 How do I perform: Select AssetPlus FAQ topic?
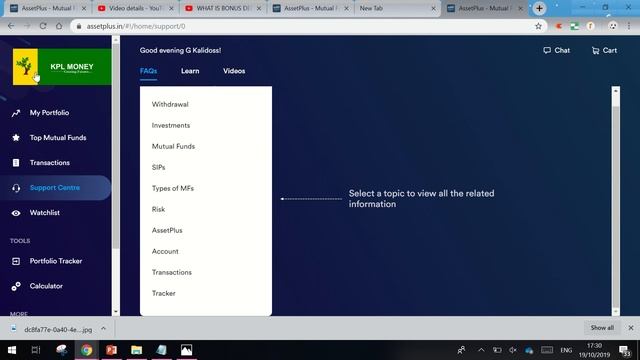167,230
